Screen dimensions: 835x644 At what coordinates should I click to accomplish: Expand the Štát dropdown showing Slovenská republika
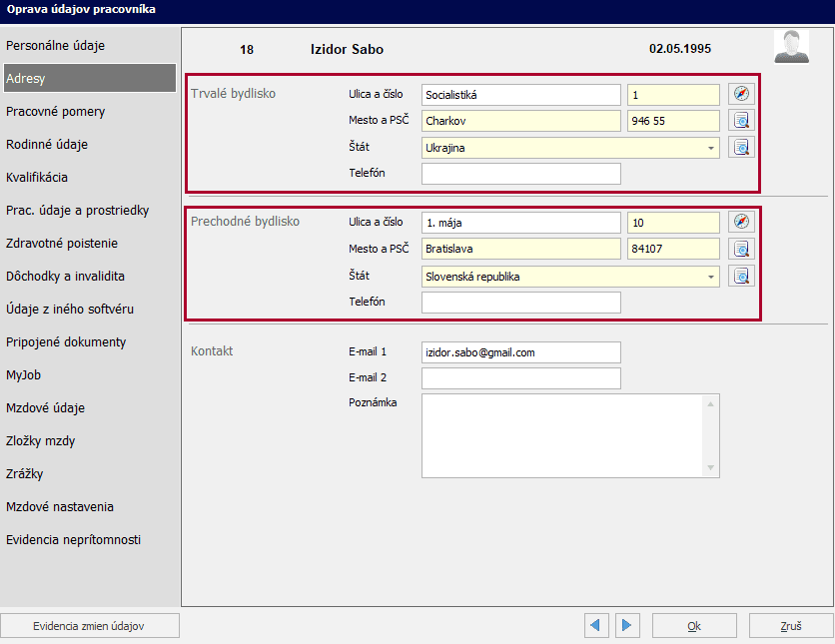[711, 277]
